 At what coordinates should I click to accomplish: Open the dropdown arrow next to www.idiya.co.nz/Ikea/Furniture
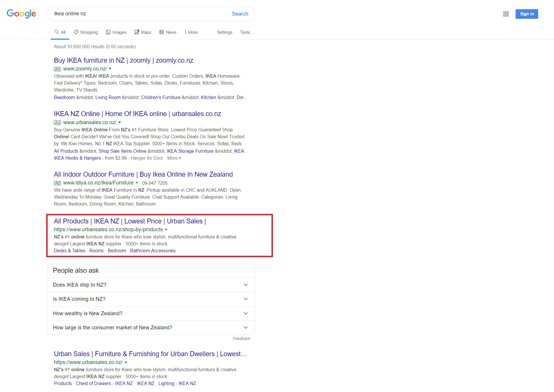(137, 183)
